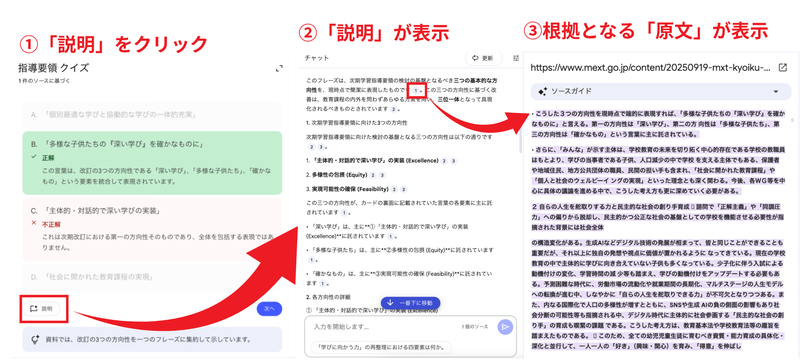Open citation 3 beside the Excellence heading
This screenshot has width=800, height=363.
pos(454,160)
